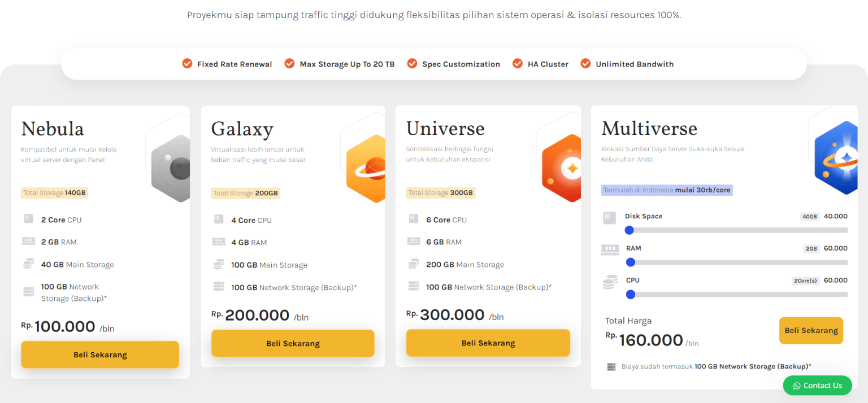Click the Unlimited Bandwith checkmark
This screenshot has height=403, width=868.
[585, 63]
